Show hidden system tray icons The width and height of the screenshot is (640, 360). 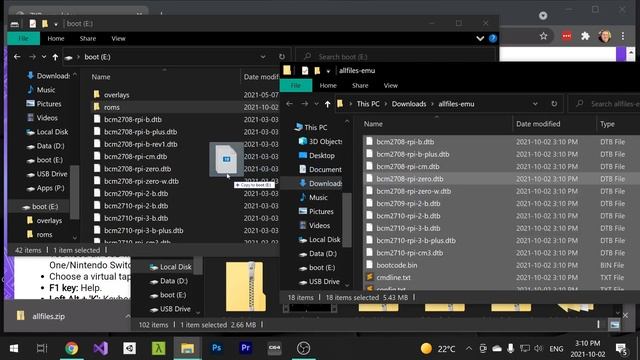coord(469,349)
